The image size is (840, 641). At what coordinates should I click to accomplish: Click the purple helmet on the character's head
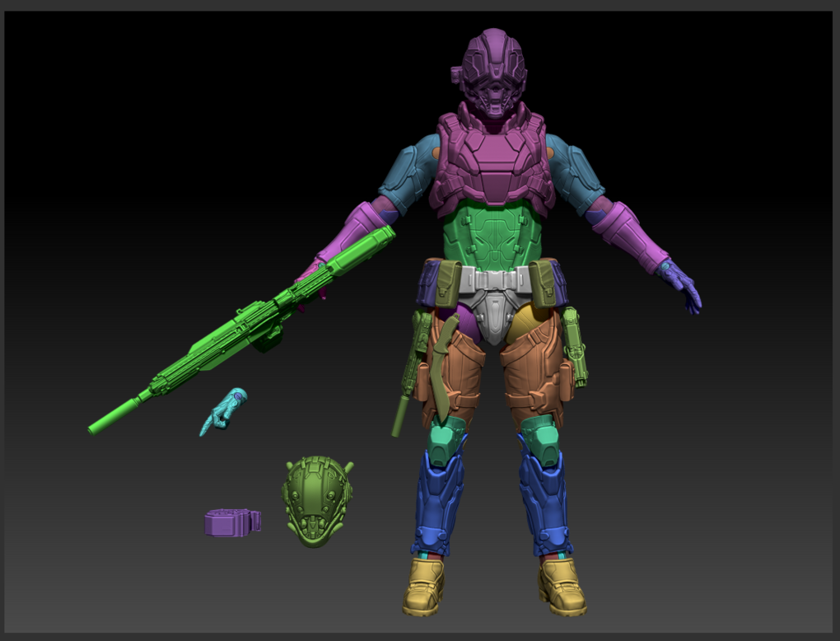pos(492,70)
